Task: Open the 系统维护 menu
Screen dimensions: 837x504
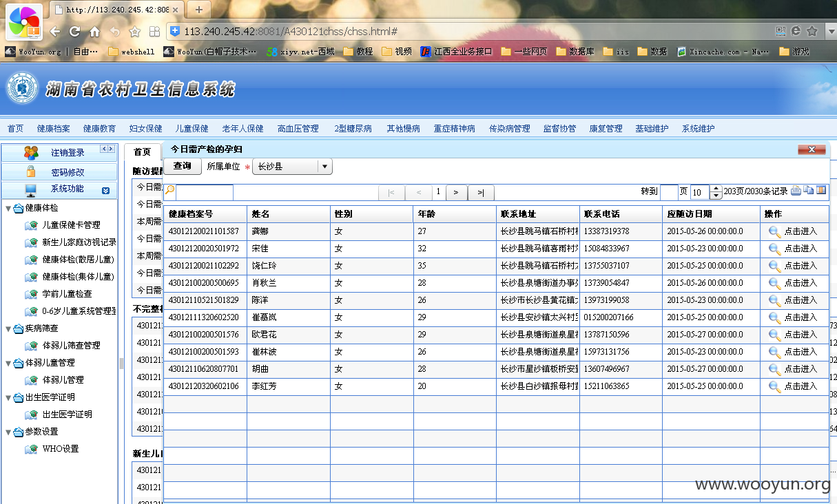Action: [698, 129]
